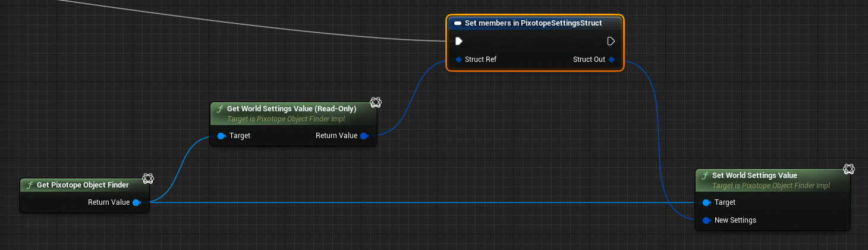
Task: Select the Set members in PixotopeSettingsStruct node title
Action: pos(533,23)
